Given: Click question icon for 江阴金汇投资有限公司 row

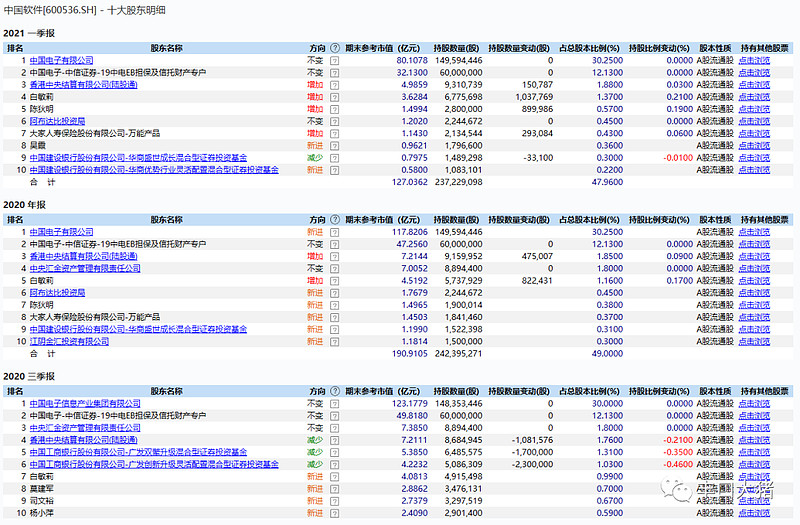Looking at the screenshot, I should [x=334, y=341].
